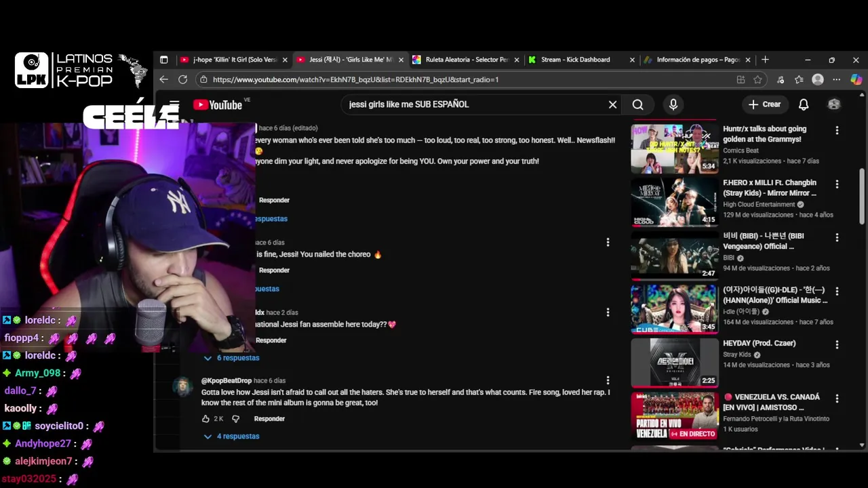This screenshot has width=868, height=488.
Task: Open options for the 'Jessi fan assemble' comment
Action: (x=608, y=312)
